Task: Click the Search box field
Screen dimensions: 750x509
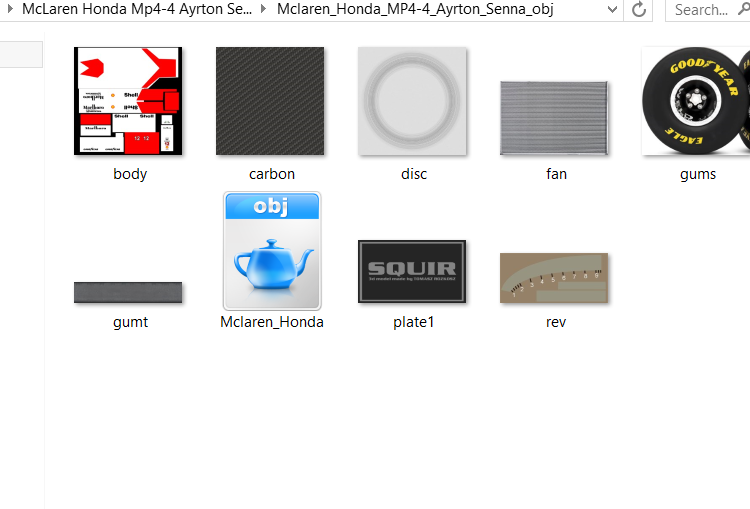Action: (x=707, y=10)
